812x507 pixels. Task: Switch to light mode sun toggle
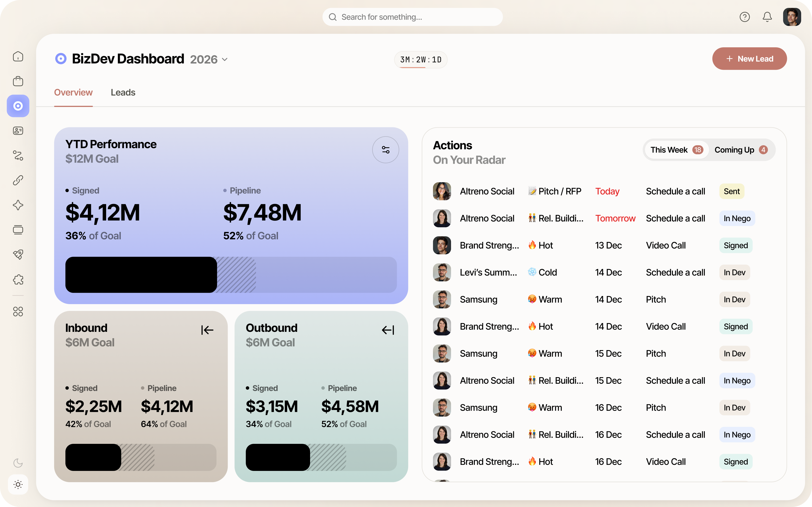coord(18,485)
